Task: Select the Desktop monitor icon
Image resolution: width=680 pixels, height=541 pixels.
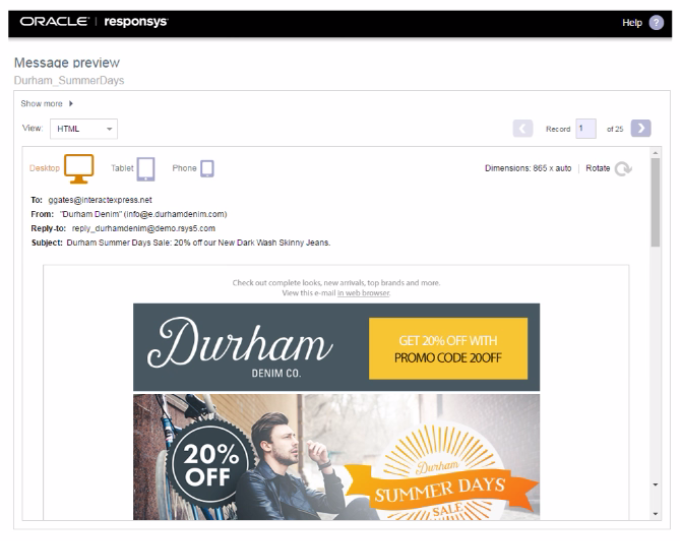Action: click(x=79, y=168)
